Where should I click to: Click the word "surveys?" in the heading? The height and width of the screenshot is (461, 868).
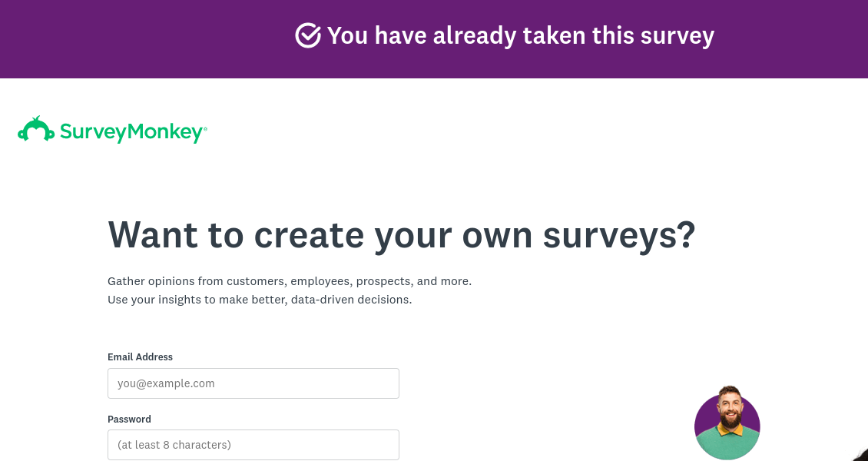[x=618, y=234]
